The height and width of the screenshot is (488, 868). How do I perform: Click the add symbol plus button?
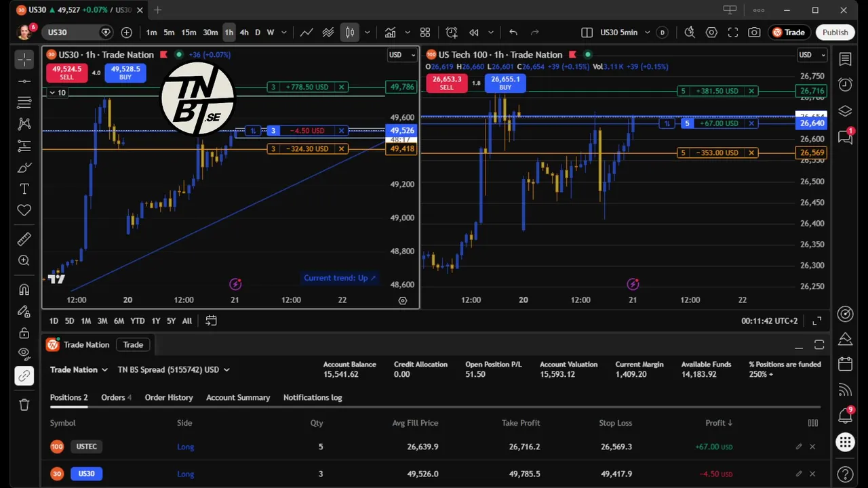pyautogui.click(x=127, y=33)
